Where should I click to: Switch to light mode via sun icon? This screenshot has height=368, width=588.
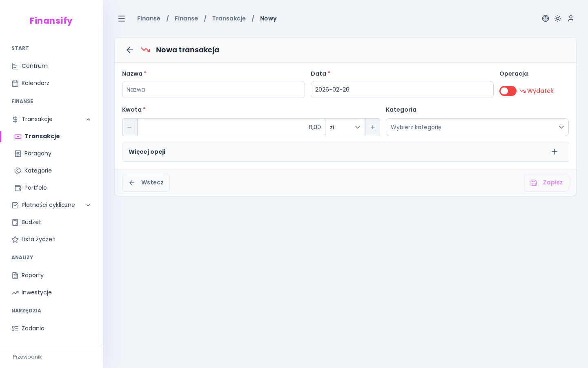click(x=558, y=18)
